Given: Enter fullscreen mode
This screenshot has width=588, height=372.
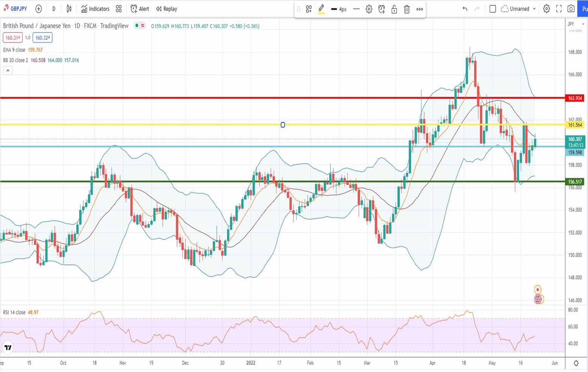Looking at the screenshot, I should tap(558, 9).
